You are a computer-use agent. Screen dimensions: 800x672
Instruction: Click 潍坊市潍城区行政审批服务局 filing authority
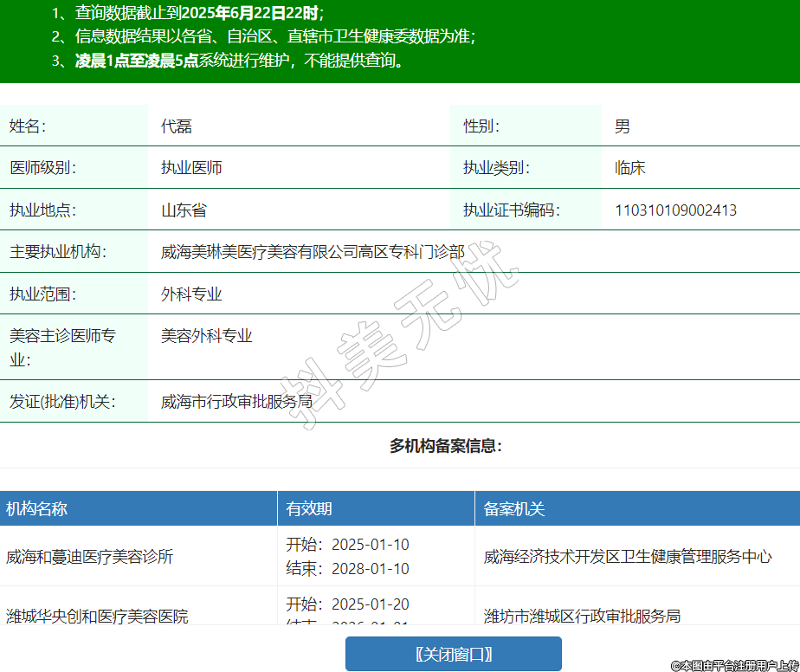click(582, 616)
